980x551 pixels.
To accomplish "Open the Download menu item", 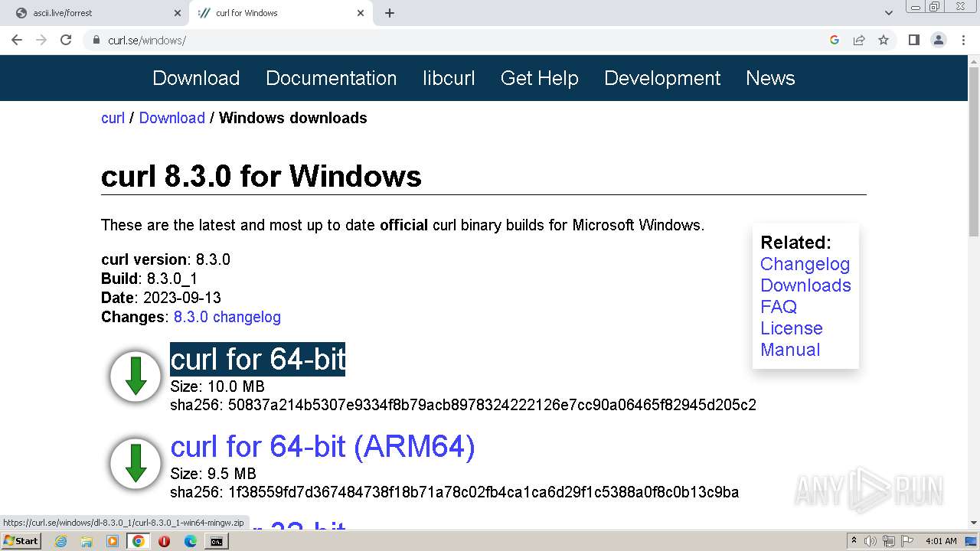I will coord(196,78).
